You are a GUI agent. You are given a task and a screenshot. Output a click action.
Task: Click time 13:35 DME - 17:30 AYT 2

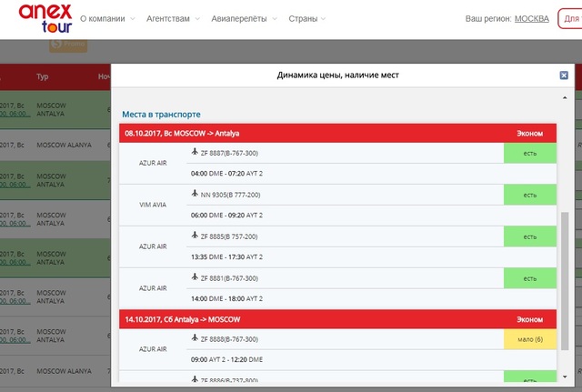click(x=226, y=256)
